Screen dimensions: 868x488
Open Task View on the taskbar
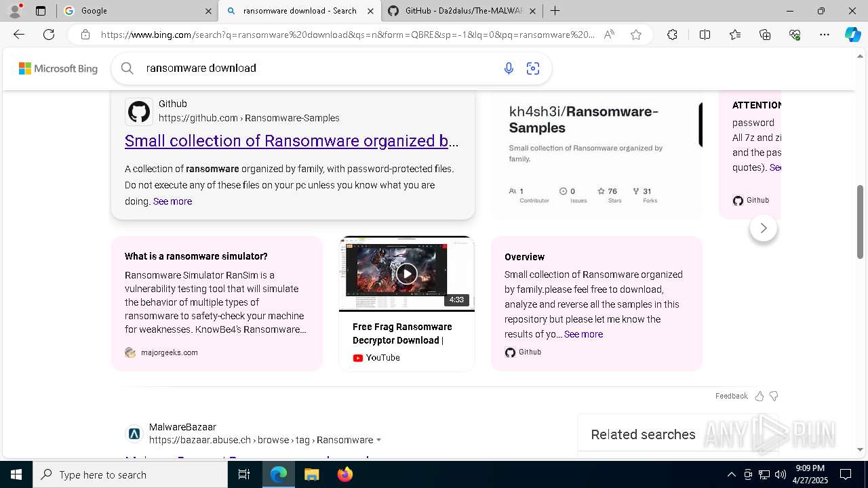244,474
